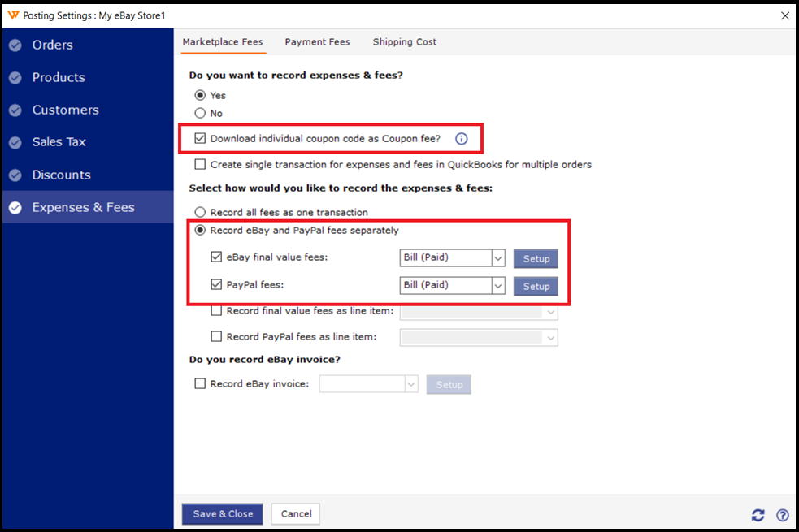Open the PayPal fees Bill (Paid) dropdown
This screenshot has height=532, width=799.
pyautogui.click(x=453, y=286)
